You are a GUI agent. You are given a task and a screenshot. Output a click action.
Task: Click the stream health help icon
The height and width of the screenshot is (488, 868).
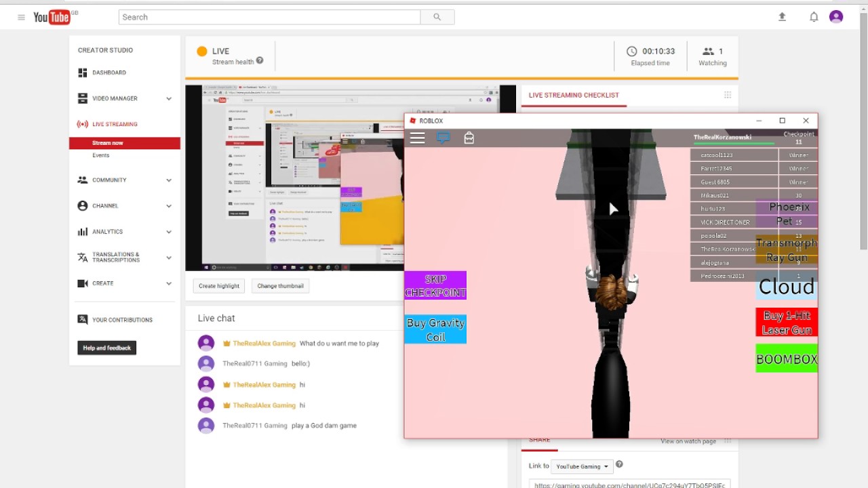(260, 60)
